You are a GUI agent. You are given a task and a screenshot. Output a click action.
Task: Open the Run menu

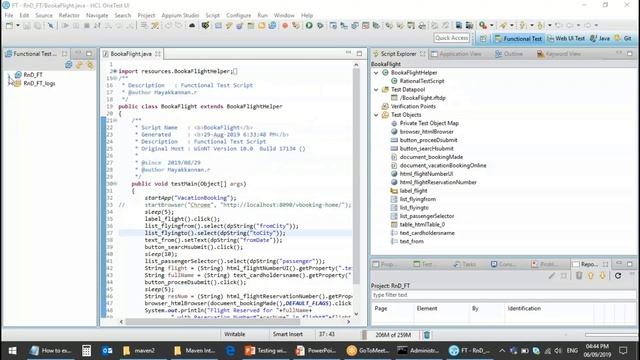262,15
